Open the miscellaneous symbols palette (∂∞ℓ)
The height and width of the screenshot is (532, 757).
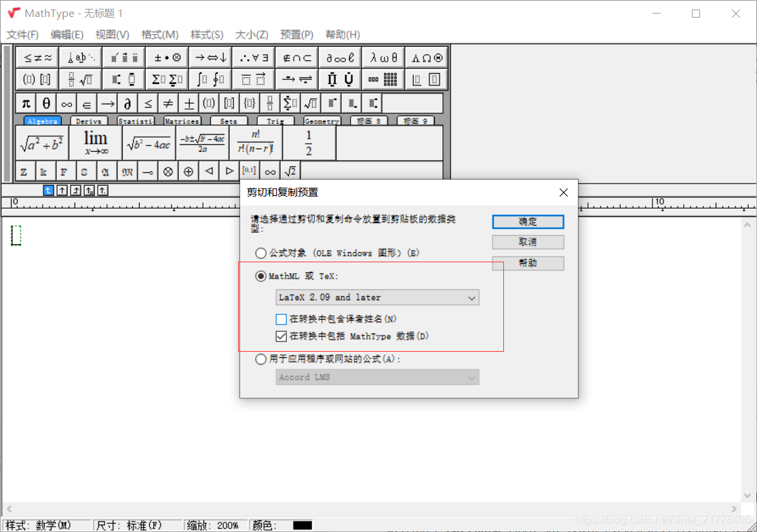[340, 58]
